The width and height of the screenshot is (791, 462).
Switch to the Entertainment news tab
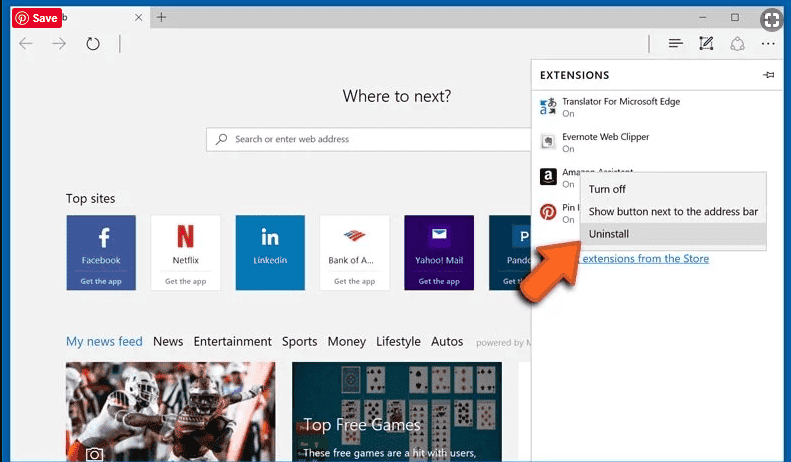coord(233,341)
